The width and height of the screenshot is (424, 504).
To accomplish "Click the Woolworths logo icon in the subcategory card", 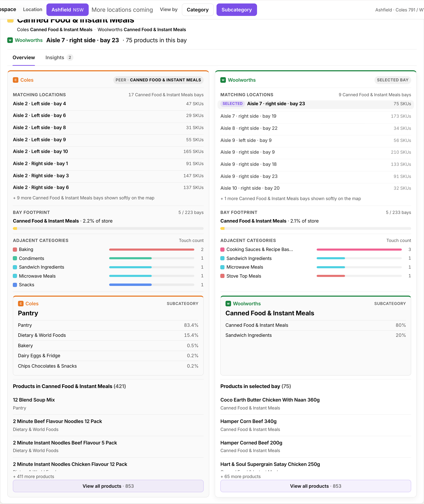I will [228, 304].
